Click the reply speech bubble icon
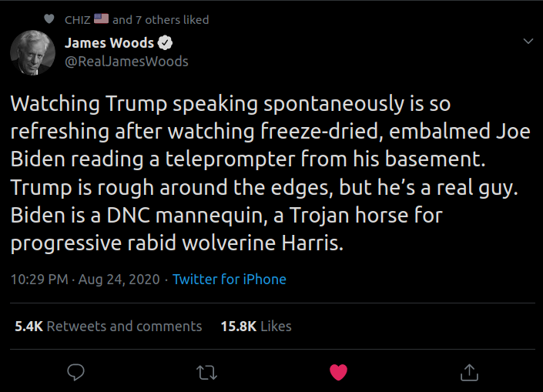 [75, 373]
